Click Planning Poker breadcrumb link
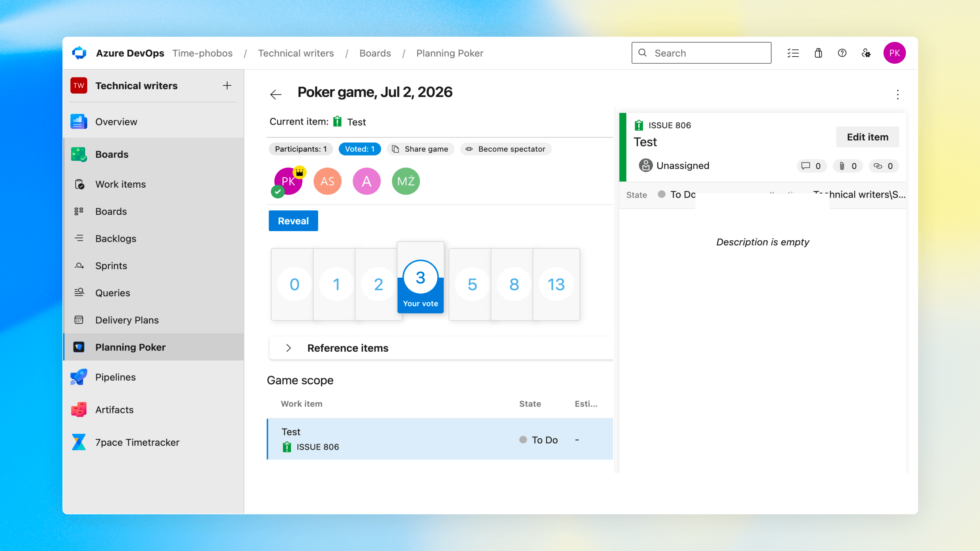Image resolution: width=980 pixels, height=551 pixels. click(450, 53)
